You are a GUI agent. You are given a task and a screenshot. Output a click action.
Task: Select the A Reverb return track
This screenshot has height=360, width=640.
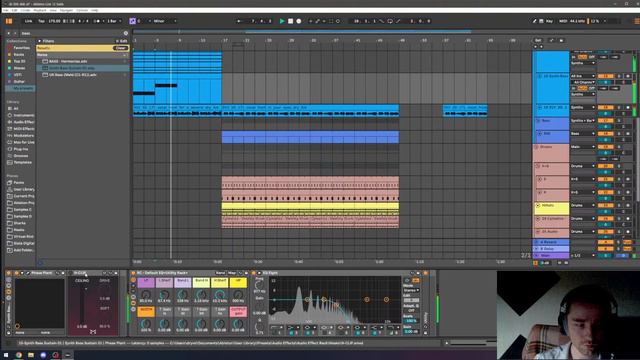click(551, 242)
